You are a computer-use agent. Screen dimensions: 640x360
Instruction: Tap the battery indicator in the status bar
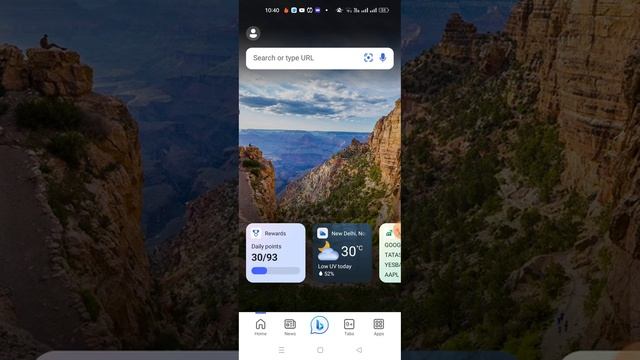click(x=384, y=10)
